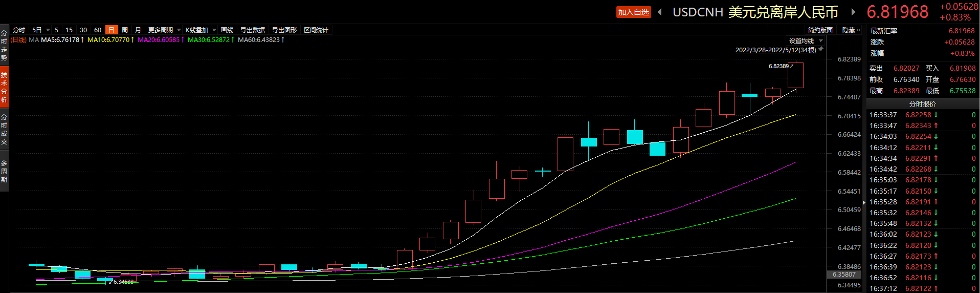Switch to 简约版面 simple layout
The image size is (980, 293).
[820, 30]
